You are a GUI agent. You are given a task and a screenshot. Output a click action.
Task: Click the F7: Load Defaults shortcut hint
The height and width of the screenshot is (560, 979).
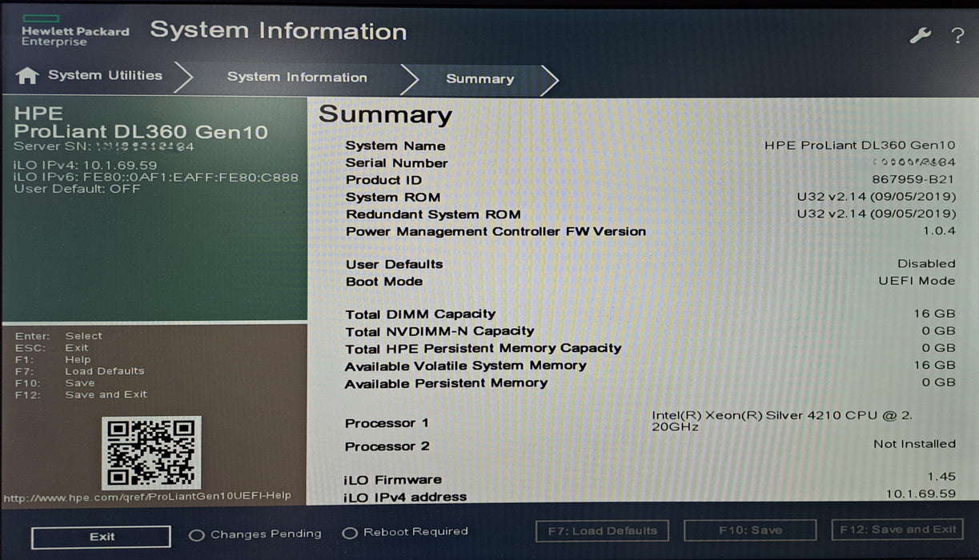tap(80, 371)
